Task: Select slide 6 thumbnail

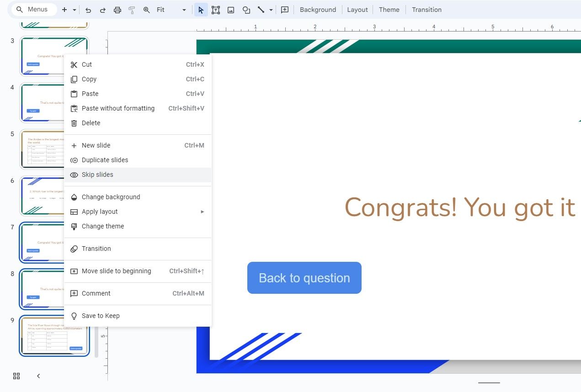Action: 42,196
